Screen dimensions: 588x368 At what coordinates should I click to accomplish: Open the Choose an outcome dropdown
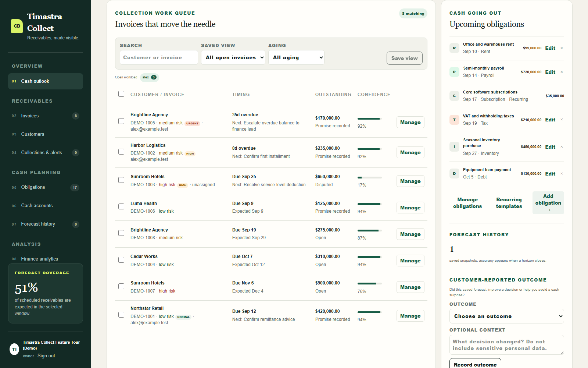tap(506, 316)
